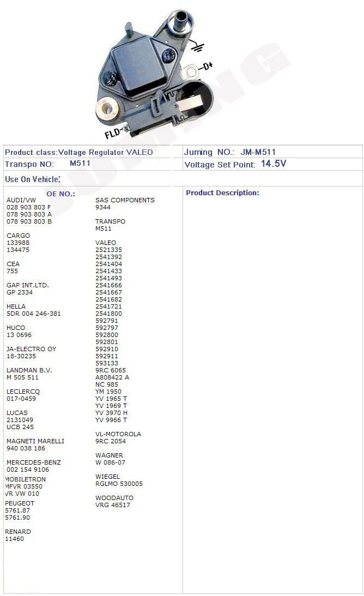Click VALEO number YM 1950
Image resolution: width=364 pixels, height=596 pixels.
[108, 392]
